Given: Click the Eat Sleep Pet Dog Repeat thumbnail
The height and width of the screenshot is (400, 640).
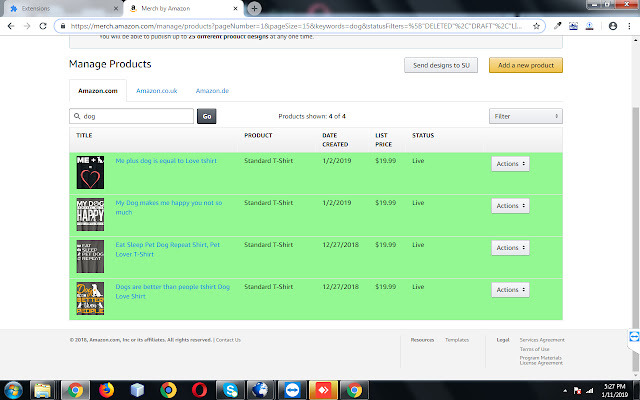Looking at the screenshot, I should pyautogui.click(x=90, y=256).
